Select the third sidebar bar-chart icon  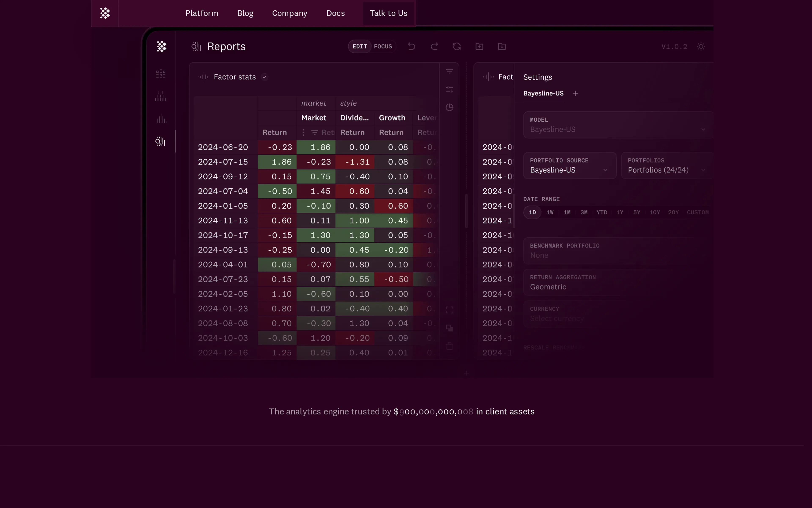(161, 119)
